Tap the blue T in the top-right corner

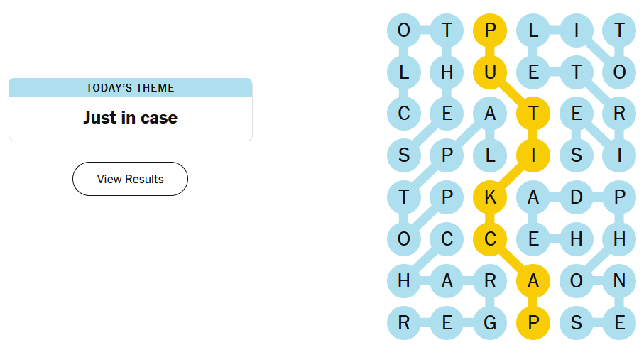click(619, 31)
